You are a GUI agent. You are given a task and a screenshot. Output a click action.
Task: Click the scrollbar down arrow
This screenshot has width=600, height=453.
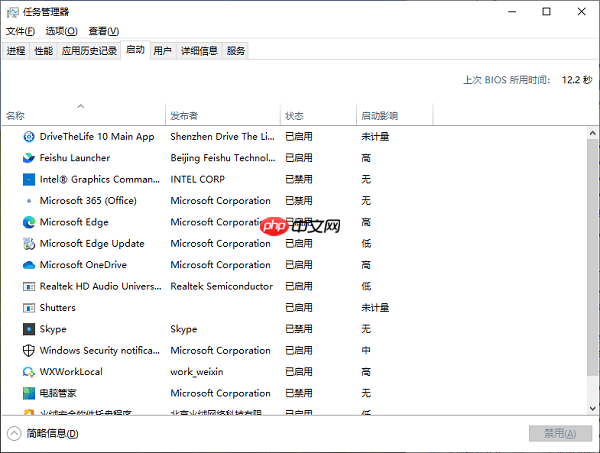(593, 408)
